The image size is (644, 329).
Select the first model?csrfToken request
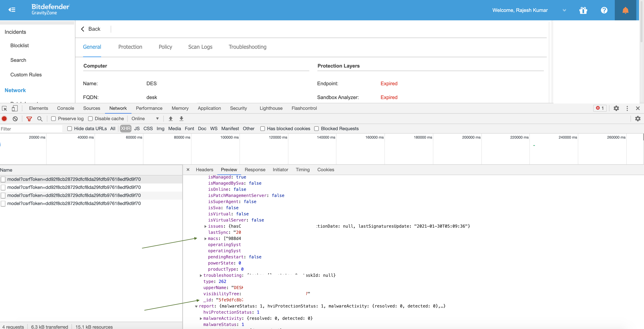[x=91, y=179]
